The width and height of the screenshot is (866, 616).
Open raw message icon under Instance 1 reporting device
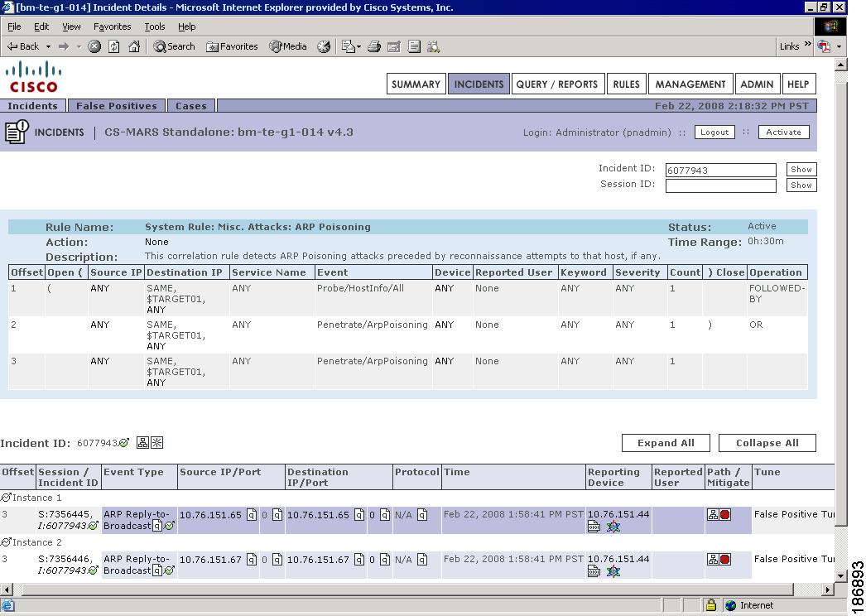click(594, 527)
